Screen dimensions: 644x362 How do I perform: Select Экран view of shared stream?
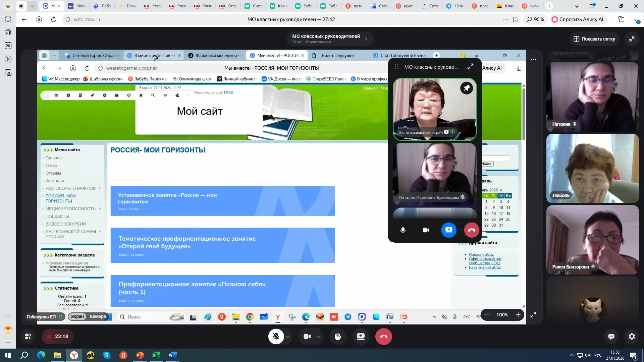coord(77,316)
